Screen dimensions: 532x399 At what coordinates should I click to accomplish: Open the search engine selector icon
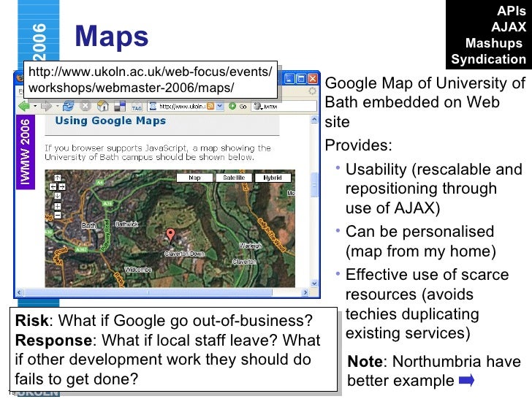click(x=259, y=106)
